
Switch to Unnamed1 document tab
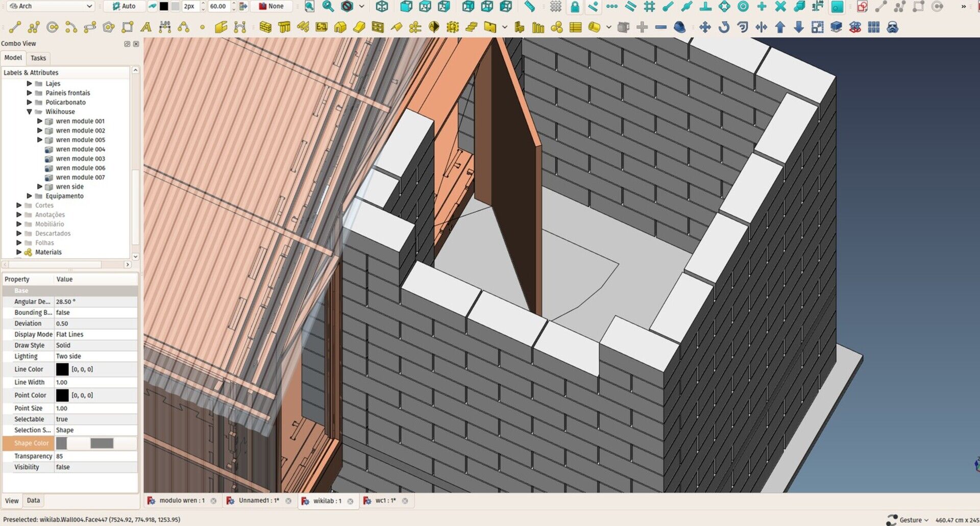tap(259, 500)
